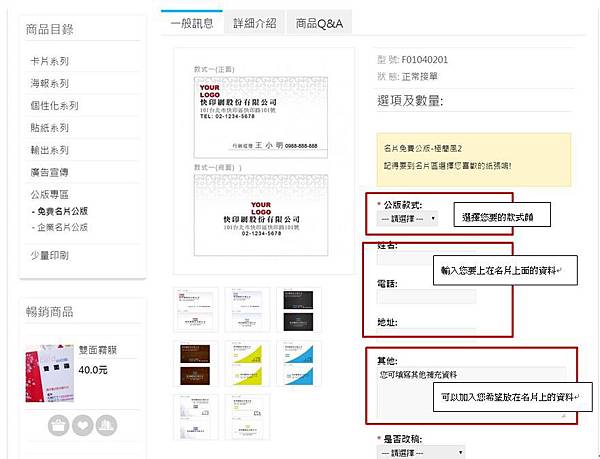View the brown card design thumbnail
This screenshot has width=600, height=459.
tap(195, 364)
